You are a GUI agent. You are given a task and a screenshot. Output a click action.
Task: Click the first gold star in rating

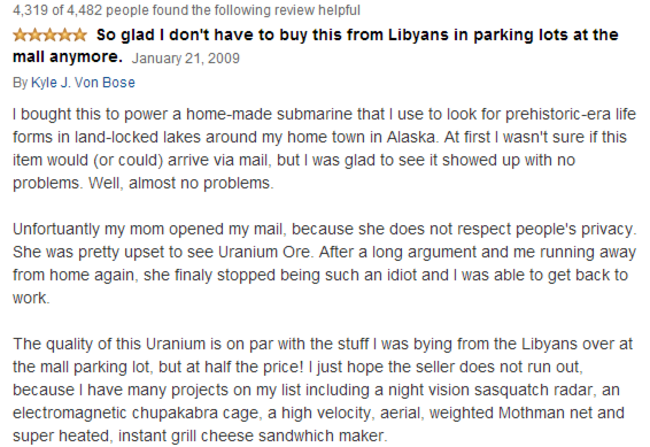click(x=20, y=35)
